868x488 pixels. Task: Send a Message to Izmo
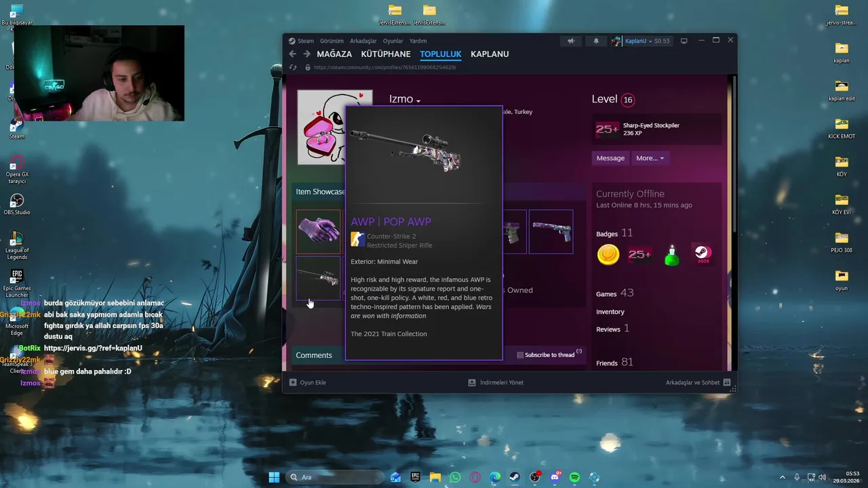pyautogui.click(x=610, y=158)
